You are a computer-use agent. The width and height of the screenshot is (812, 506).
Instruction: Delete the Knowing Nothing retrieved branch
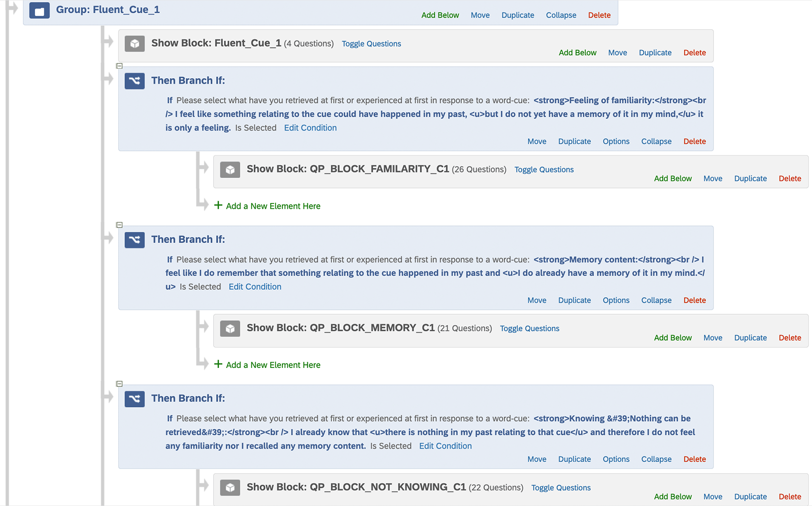(x=694, y=459)
